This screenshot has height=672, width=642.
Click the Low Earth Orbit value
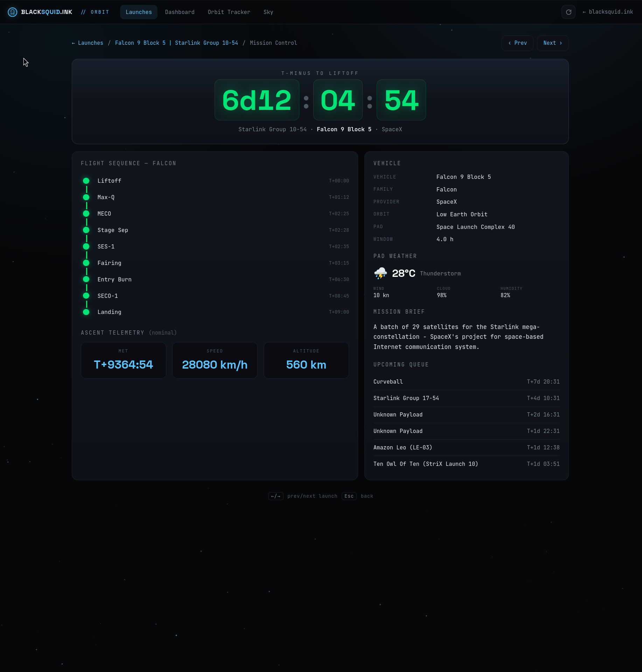(x=462, y=215)
